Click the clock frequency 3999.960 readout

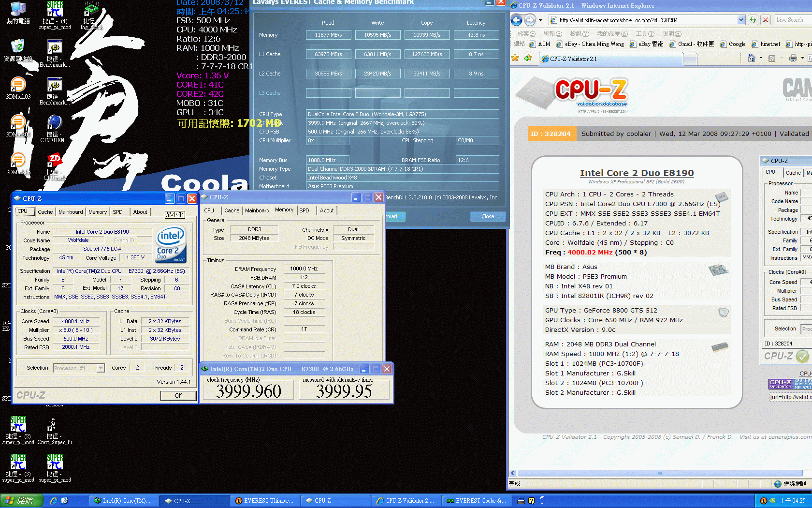coord(248,391)
